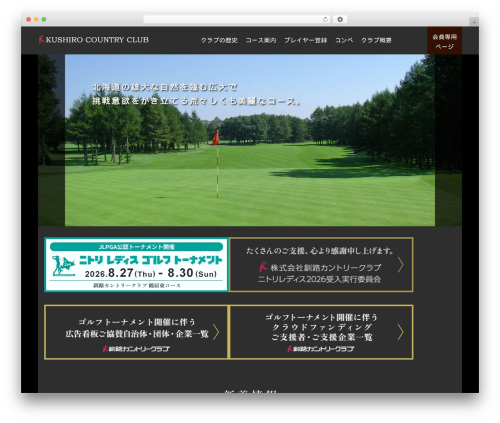This screenshot has height=423, width=500.
Task: Open the コンペ menu item
Action: [344, 40]
